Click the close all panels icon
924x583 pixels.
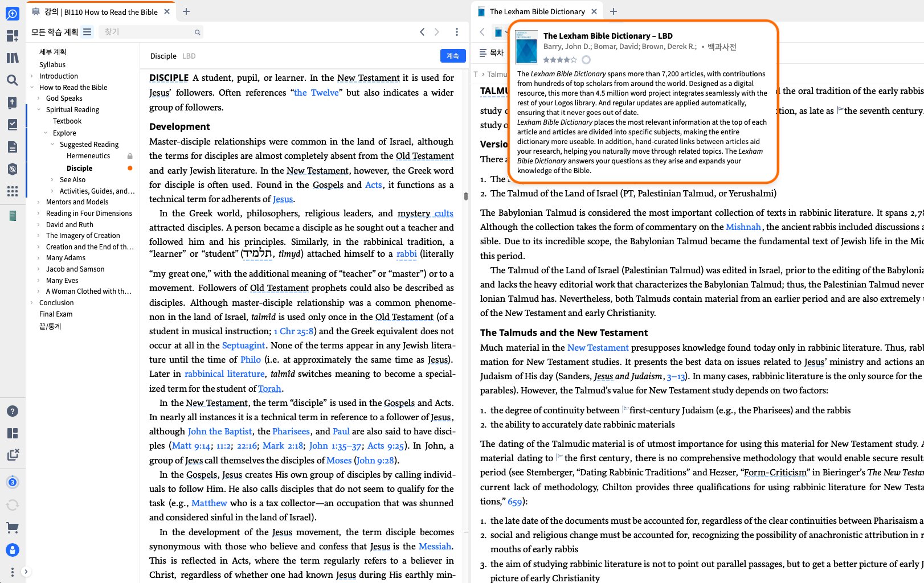coord(13,454)
